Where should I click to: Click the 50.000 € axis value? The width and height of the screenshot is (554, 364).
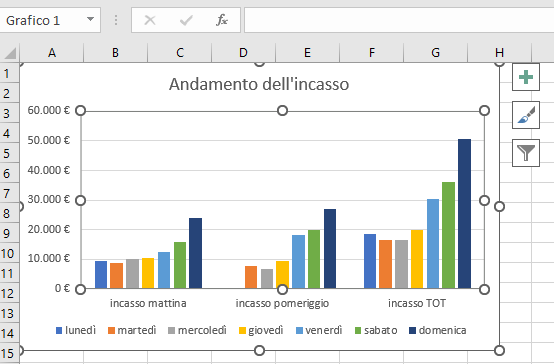[49, 140]
